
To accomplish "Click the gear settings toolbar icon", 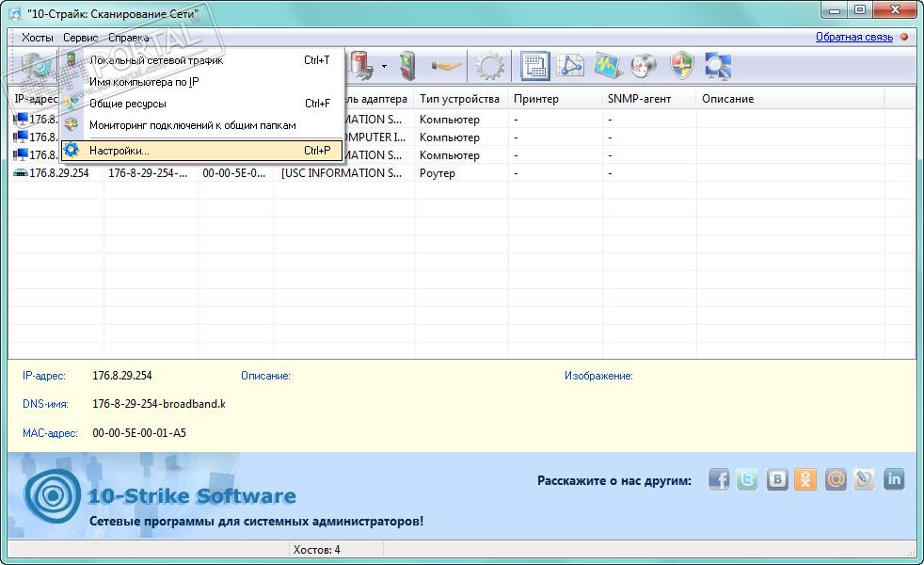I will [x=490, y=66].
